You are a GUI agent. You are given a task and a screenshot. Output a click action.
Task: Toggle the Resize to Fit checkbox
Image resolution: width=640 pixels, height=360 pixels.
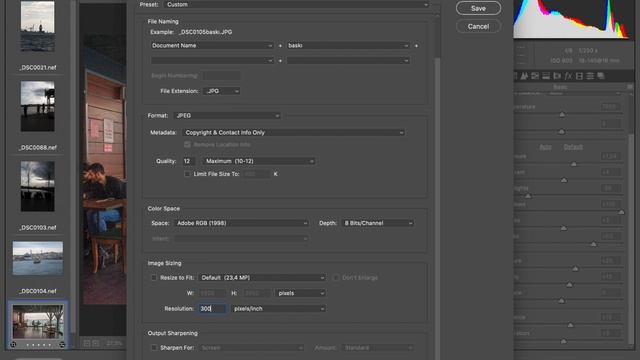154,278
